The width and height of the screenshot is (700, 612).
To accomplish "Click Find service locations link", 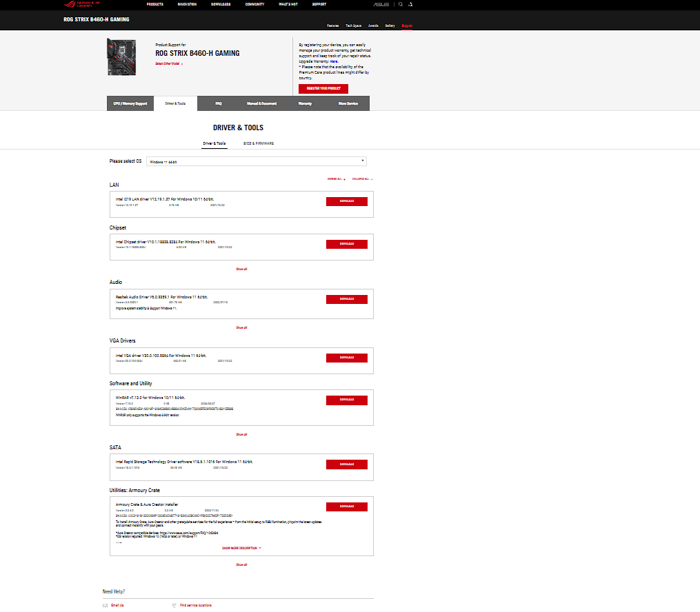I will click(x=196, y=605).
